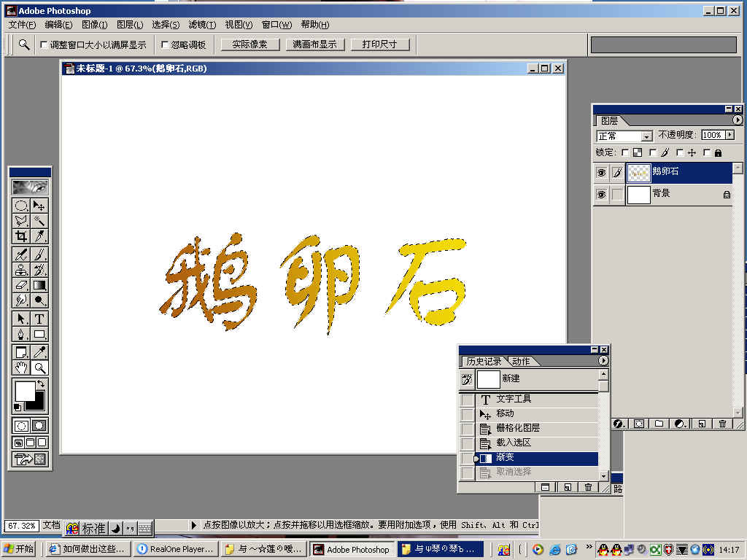Open the 滤镜 (Filter) menu
Screen dimensions: 747x560
click(x=202, y=25)
